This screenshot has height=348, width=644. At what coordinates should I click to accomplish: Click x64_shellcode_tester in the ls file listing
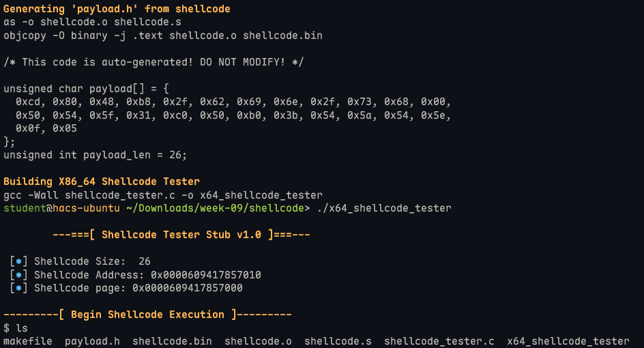pos(568,341)
